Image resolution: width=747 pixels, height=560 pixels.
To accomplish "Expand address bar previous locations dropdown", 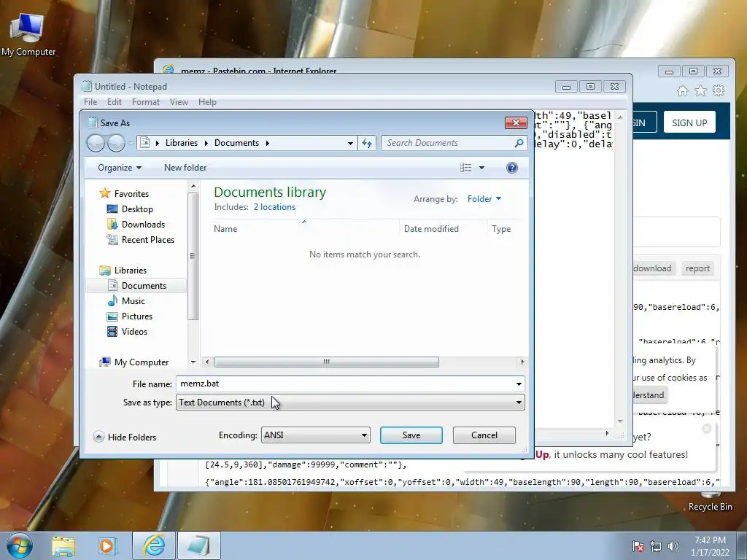I will coord(350,143).
